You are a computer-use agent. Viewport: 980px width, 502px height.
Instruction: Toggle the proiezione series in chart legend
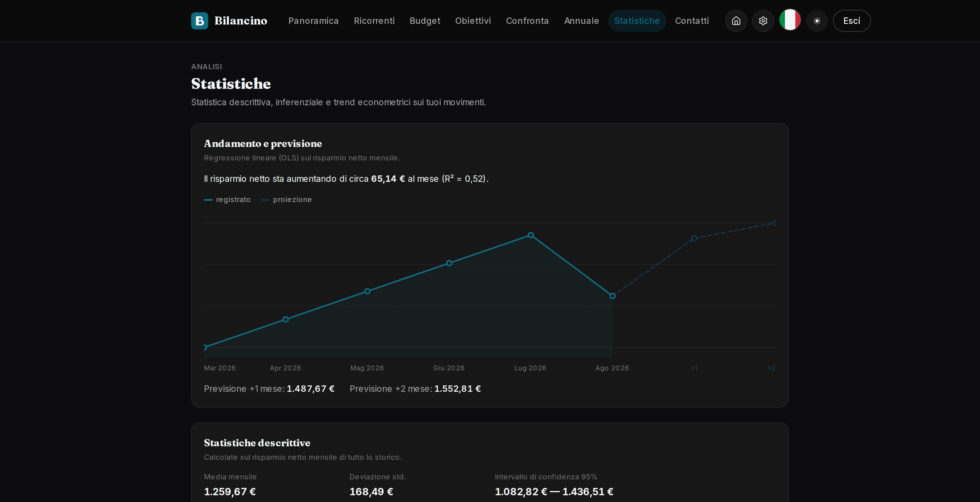click(286, 200)
